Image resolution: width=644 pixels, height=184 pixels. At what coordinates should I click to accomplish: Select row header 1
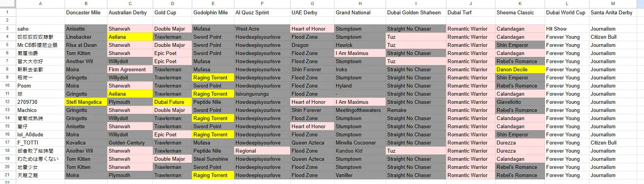(x=7, y=12)
